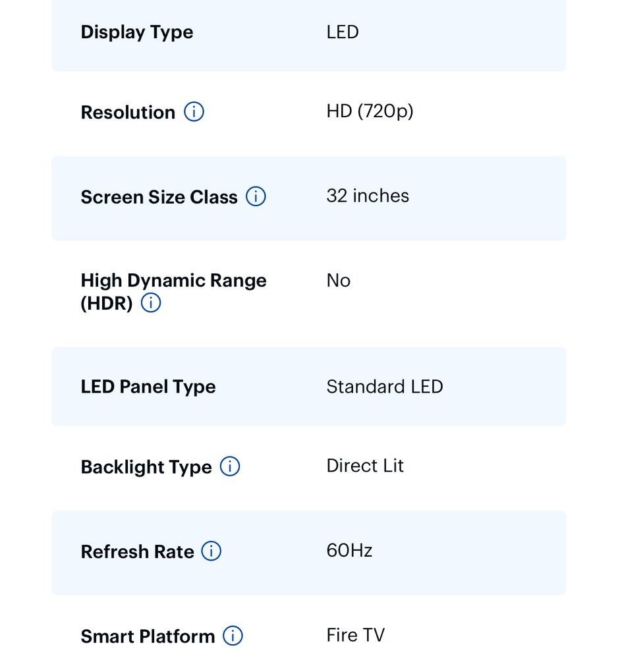Select the Backlight Type label text
618x672 pixels.
tap(146, 467)
